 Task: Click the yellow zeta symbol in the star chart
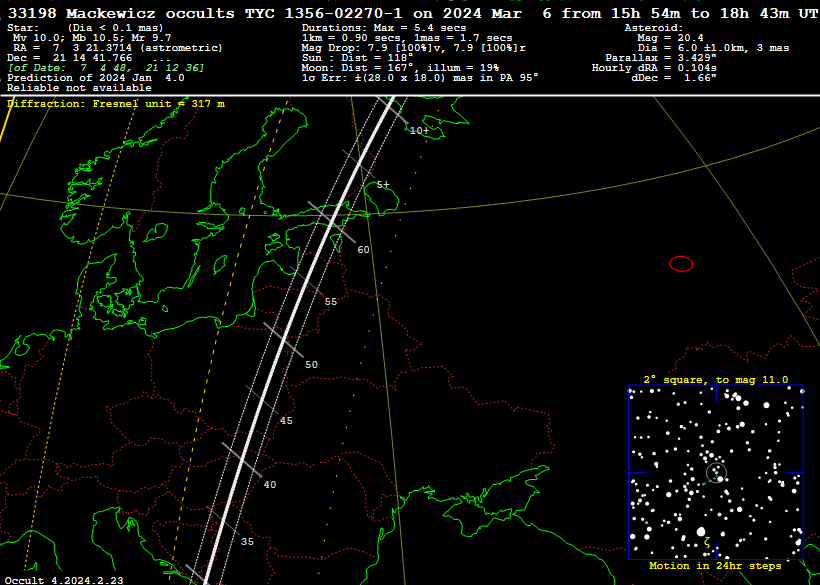pos(707,543)
